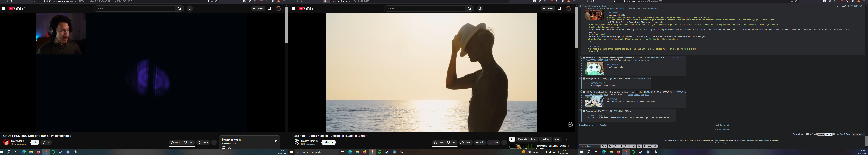Click the Report button
This screenshot has height=155, width=868.
829,134
